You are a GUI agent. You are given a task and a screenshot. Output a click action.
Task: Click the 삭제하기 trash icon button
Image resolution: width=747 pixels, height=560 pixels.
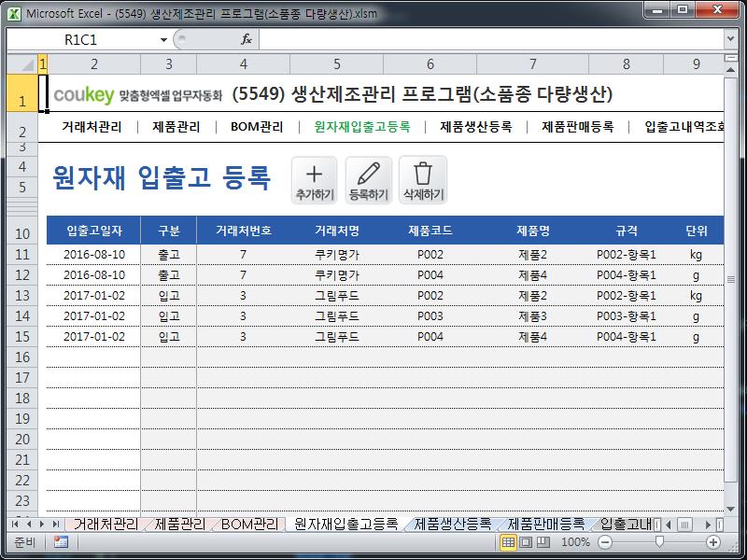click(x=423, y=180)
